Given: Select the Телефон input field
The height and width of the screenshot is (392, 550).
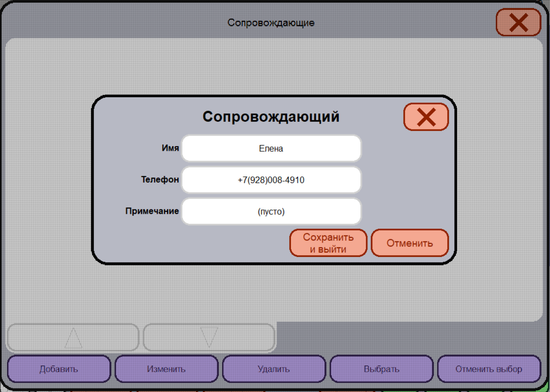Looking at the screenshot, I should pos(271,180).
